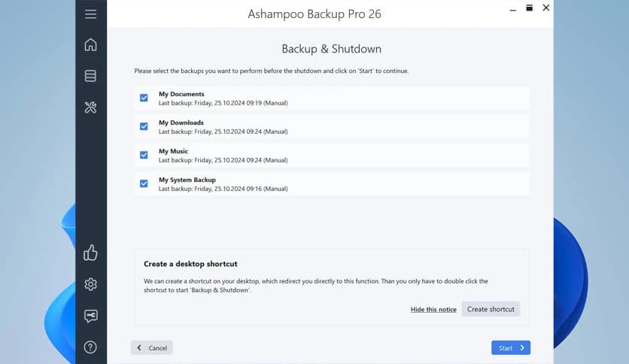Close the Ashampoo Backup Pro window
Viewport: 629px width, 364px height.
pos(546,8)
